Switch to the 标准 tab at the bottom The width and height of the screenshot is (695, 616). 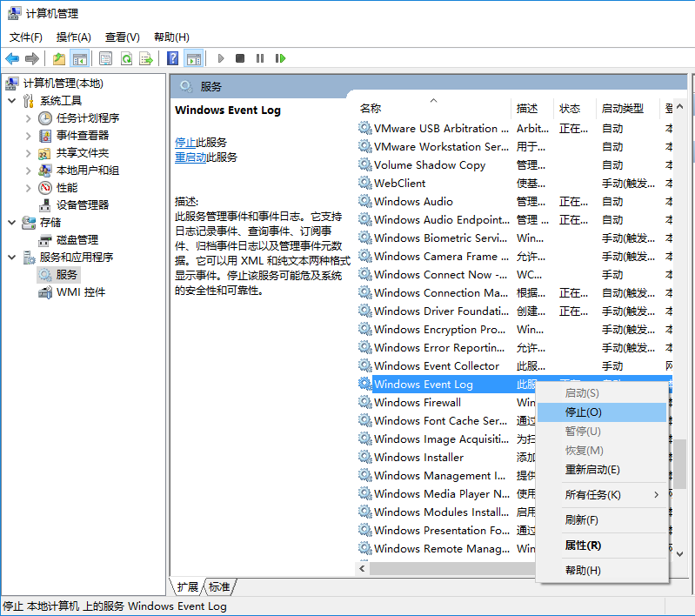219,587
